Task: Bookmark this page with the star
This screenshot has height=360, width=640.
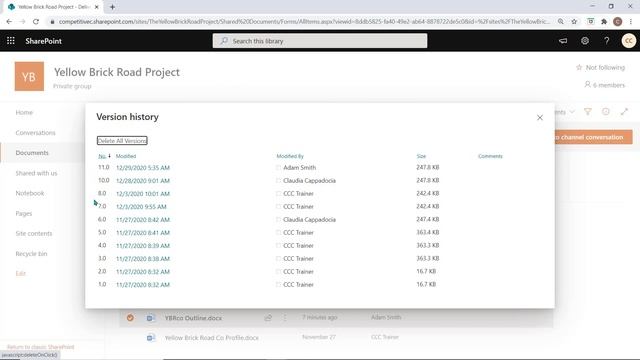Action: click(574, 22)
